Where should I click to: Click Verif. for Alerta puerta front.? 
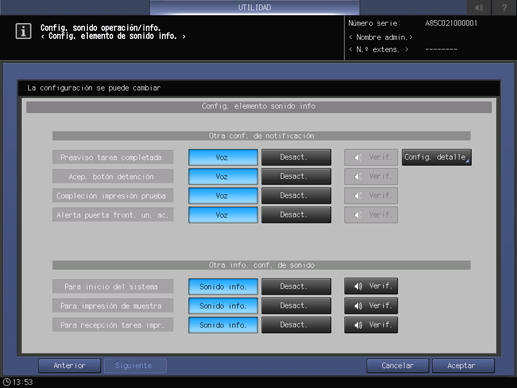point(371,215)
